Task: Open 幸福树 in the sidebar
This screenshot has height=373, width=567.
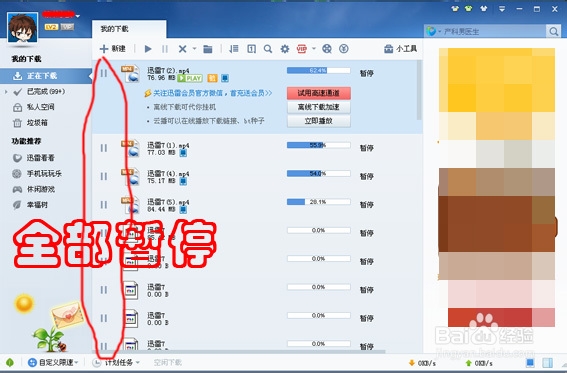Action: point(37,205)
